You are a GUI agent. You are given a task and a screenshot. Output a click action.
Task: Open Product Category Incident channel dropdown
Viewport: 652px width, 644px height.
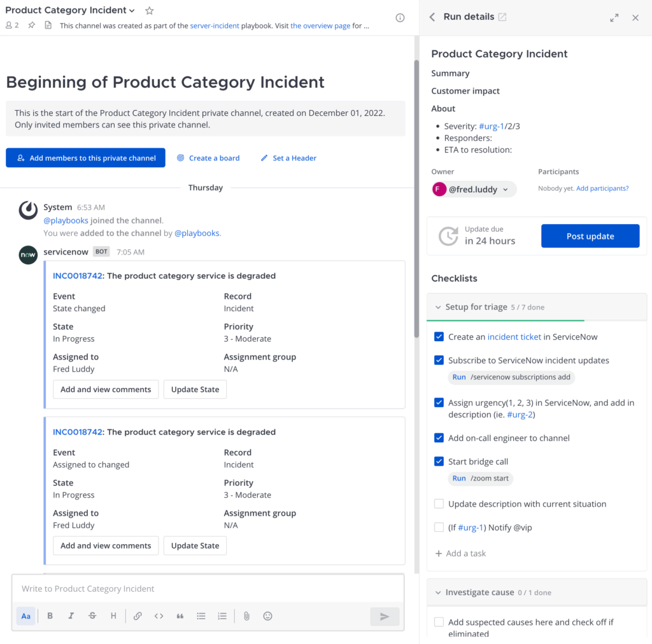[x=70, y=10]
